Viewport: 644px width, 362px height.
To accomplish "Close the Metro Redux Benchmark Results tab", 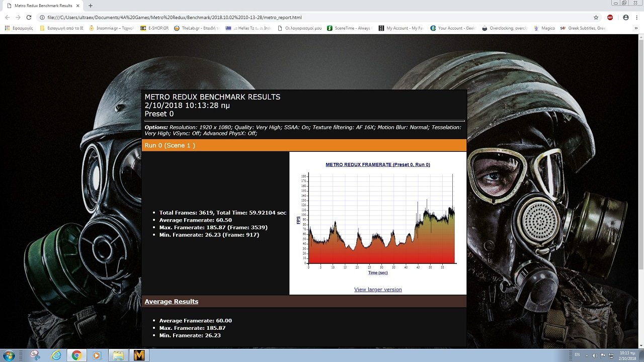I will pos(77,6).
